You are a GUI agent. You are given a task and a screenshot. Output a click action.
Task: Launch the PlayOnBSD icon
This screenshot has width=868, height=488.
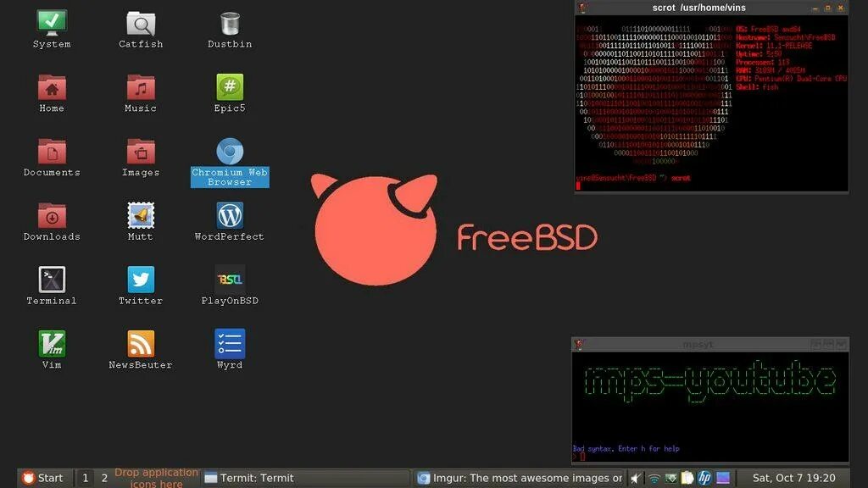[230, 286]
